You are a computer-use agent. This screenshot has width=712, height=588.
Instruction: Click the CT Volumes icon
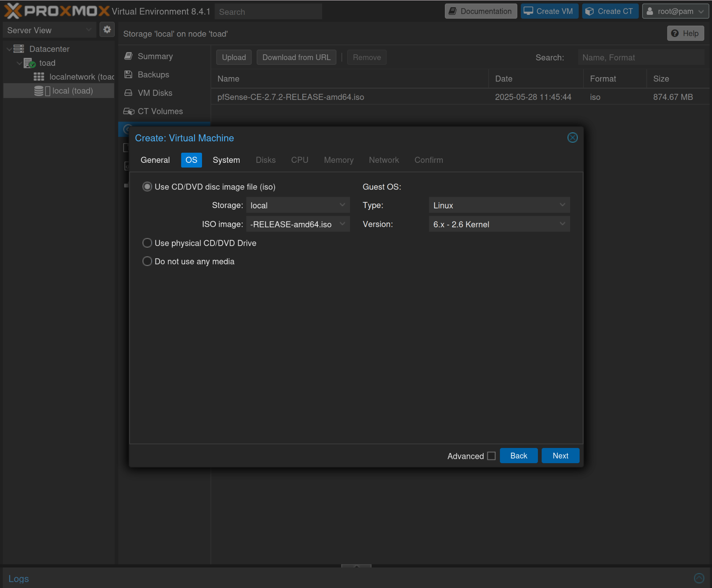click(x=129, y=111)
